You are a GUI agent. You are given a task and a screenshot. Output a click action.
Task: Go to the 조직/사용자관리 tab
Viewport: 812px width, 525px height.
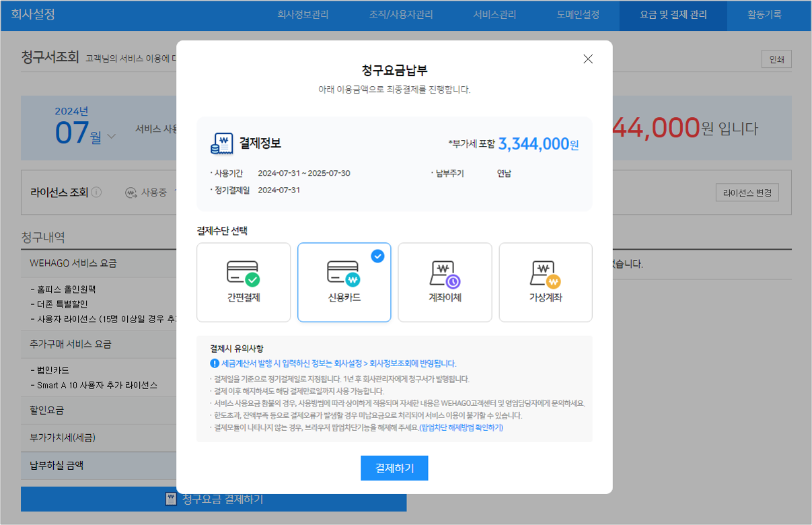pos(400,14)
